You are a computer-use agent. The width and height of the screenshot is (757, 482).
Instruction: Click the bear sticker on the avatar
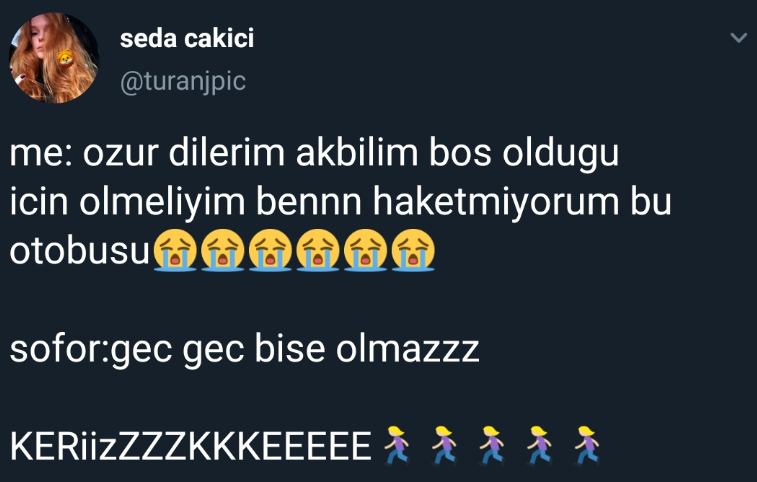(x=65, y=58)
